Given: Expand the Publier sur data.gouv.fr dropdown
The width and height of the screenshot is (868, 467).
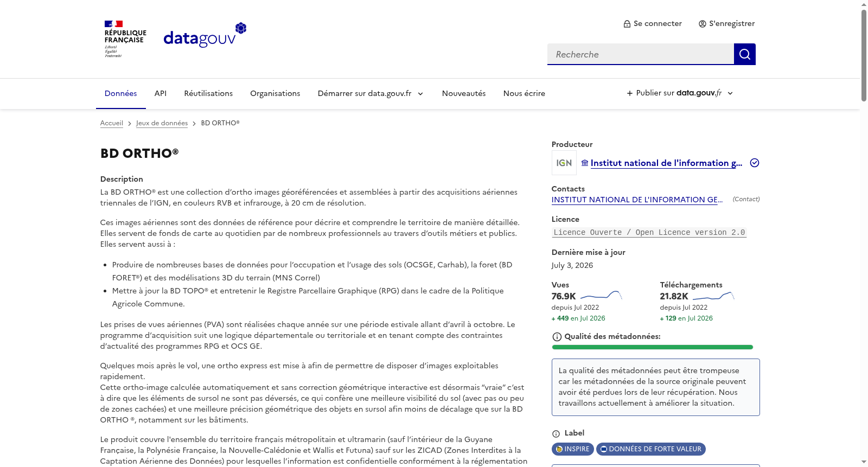Looking at the screenshot, I should (680, 93).
